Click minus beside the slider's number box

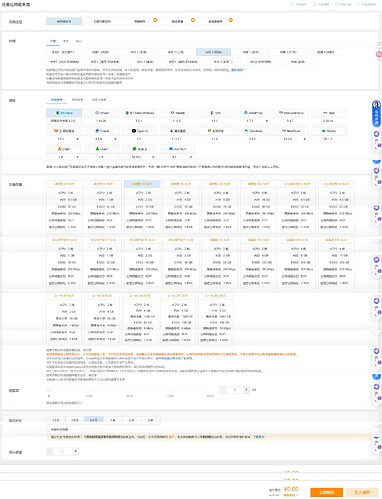(x=223, y=390)
